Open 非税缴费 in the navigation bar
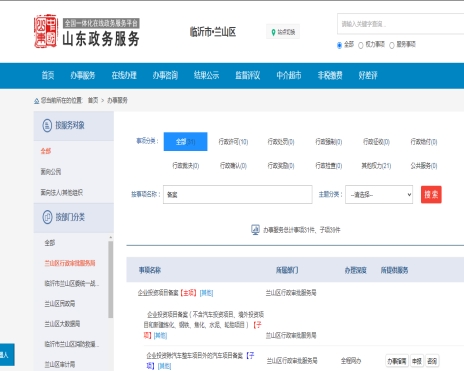Viewport: 464px width, 371px height. coord(330,75)
